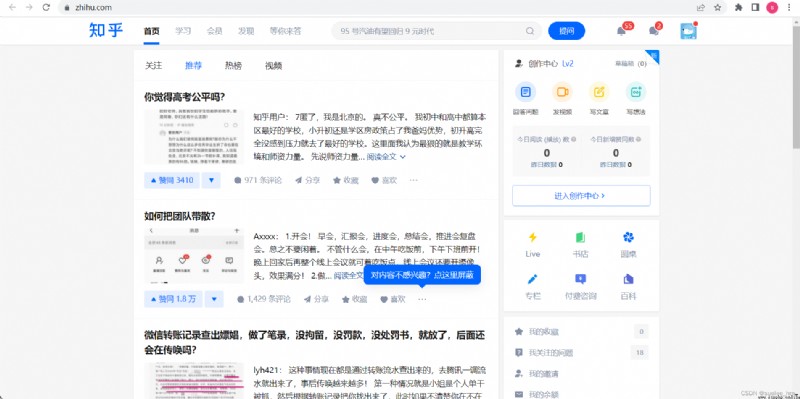Upvote the 高考公平 answer 赞同 3410
800x399 pixels.
[171, 180]
